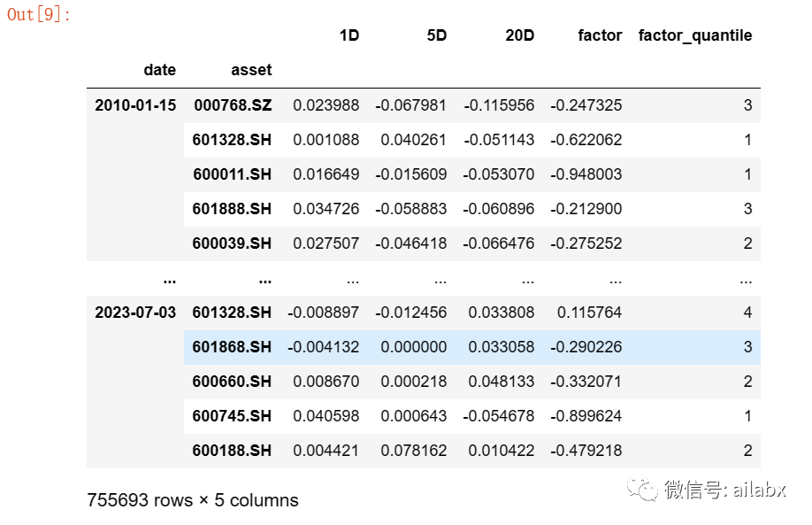This screenshot has height=525, width=812.
Task: Click 20D value -0.053070
Action: click(498, 174)
